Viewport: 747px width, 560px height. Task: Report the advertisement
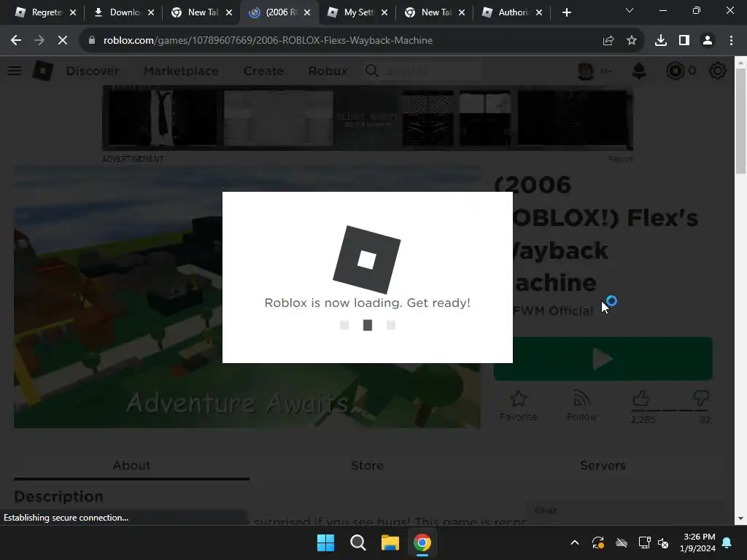[x=620, y=159]
